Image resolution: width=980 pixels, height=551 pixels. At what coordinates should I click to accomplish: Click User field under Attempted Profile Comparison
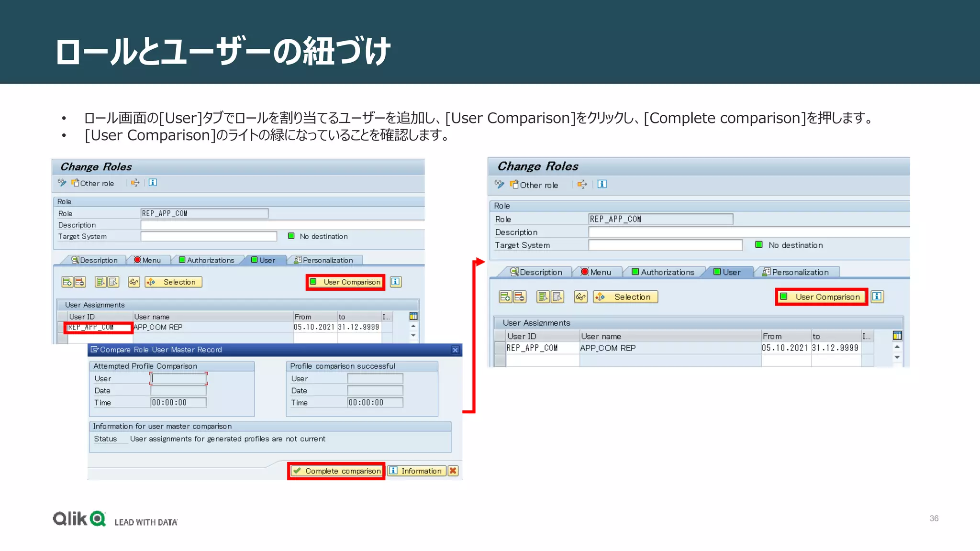[178, 379]
